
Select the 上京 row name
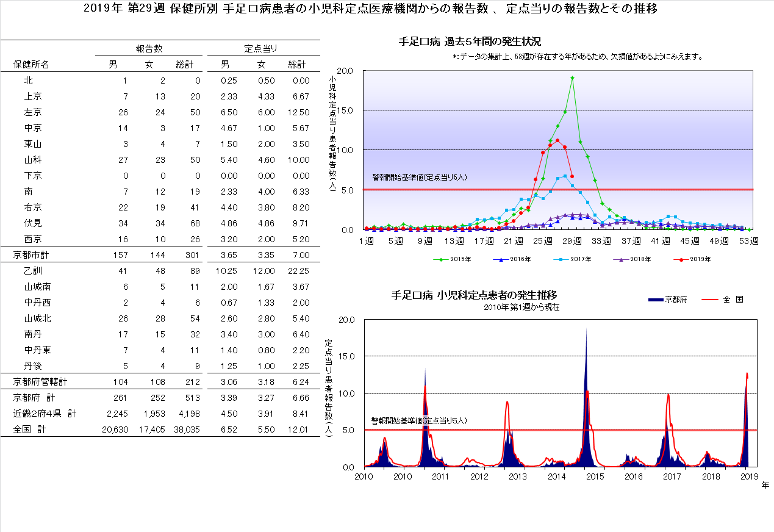point(33,96)
